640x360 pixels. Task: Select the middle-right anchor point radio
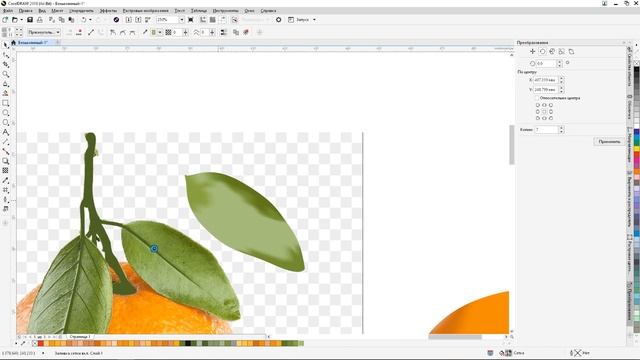pyautogui.click(x=551, y=111)
